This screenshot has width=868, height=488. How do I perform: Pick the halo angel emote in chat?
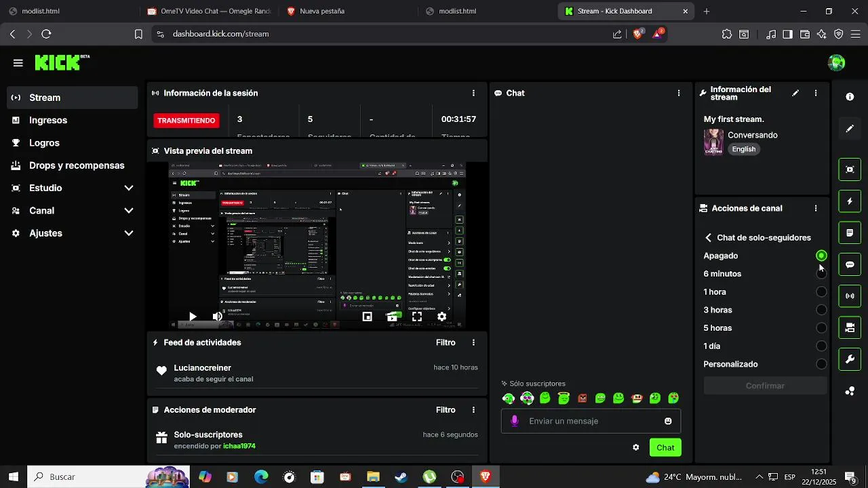(564, 398)
